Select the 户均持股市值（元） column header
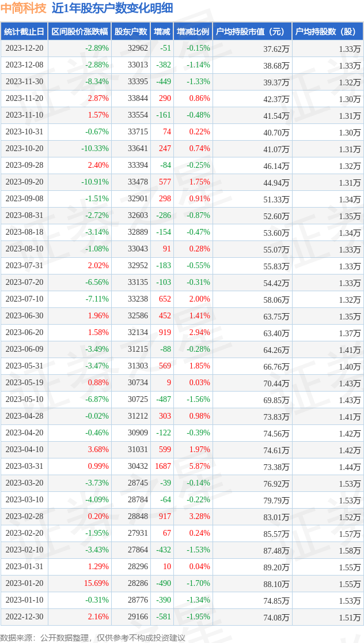Image resolution: width=364 pixels, height=643 pixels. [252, 32]
